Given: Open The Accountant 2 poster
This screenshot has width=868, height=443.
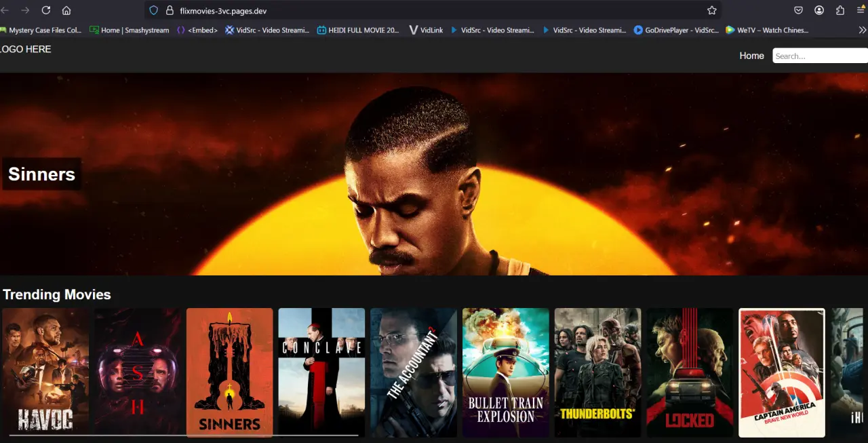Looking at the screenshot, I should click(x=414, y=372).
